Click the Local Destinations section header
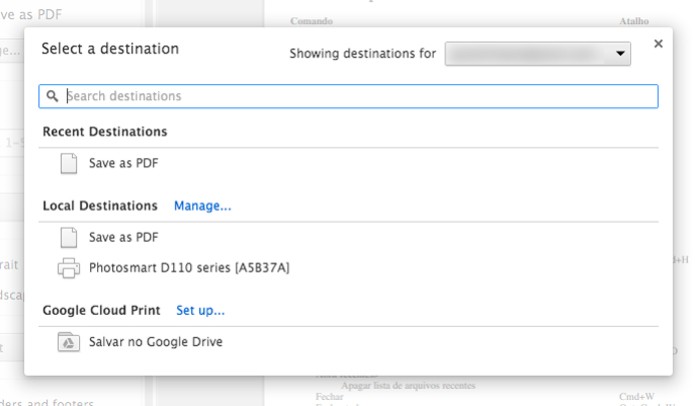The width and height of the screenshot is (695, 406). (100, 206)
